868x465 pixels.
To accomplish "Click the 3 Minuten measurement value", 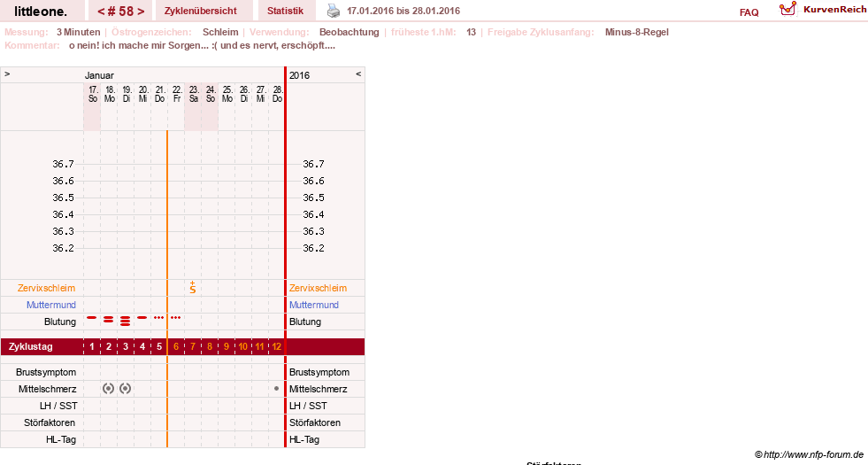I will tap(78, 32).
